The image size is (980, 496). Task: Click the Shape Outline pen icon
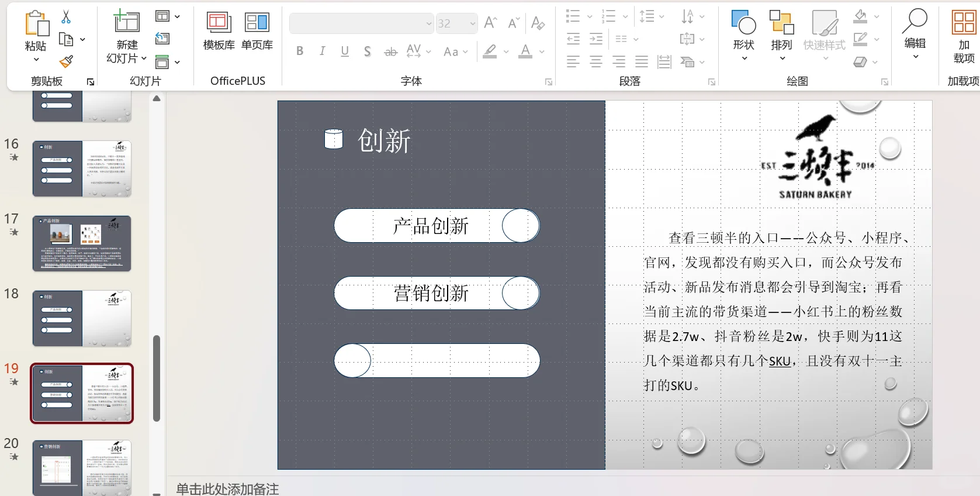pos(860,39)
